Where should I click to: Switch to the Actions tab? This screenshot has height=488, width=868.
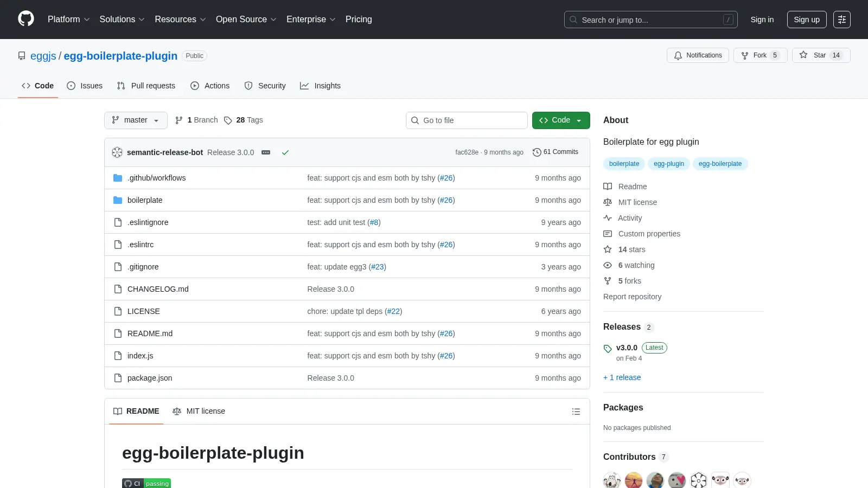click(x=210, y=86)
